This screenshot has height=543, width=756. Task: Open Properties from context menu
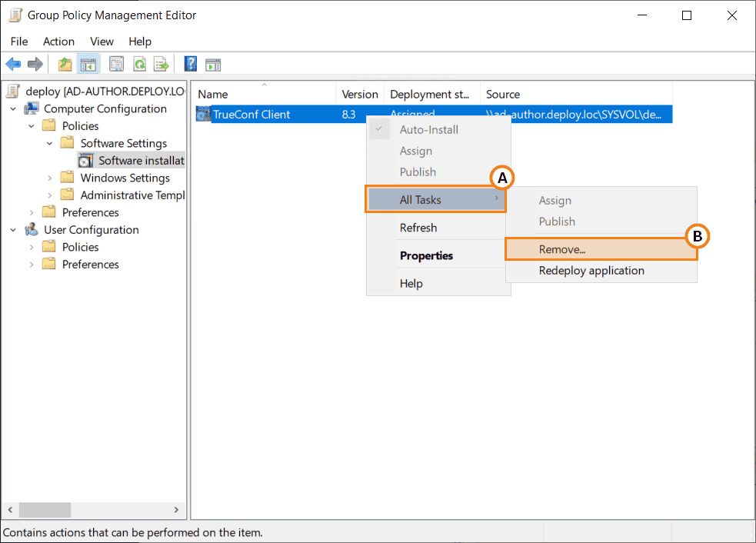(438, 255)
